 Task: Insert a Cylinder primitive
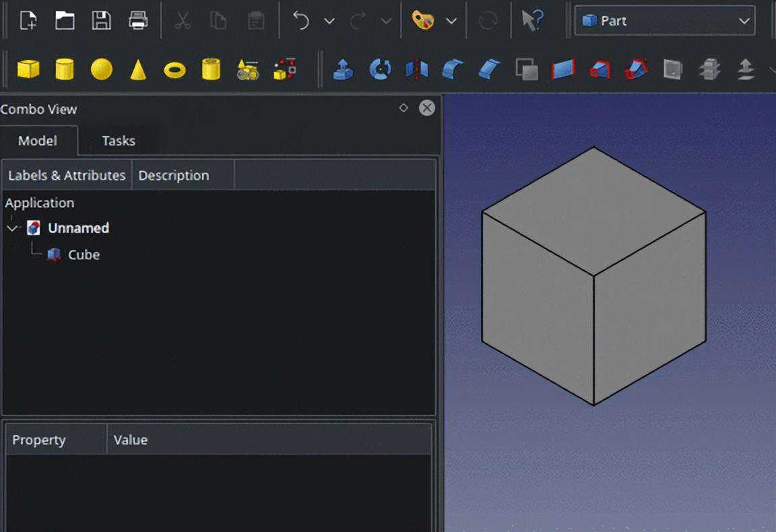(65, 69)
